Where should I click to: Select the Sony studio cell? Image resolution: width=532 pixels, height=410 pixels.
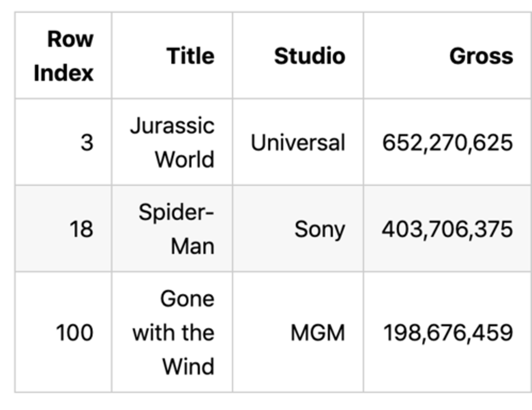tap(320, 229)
